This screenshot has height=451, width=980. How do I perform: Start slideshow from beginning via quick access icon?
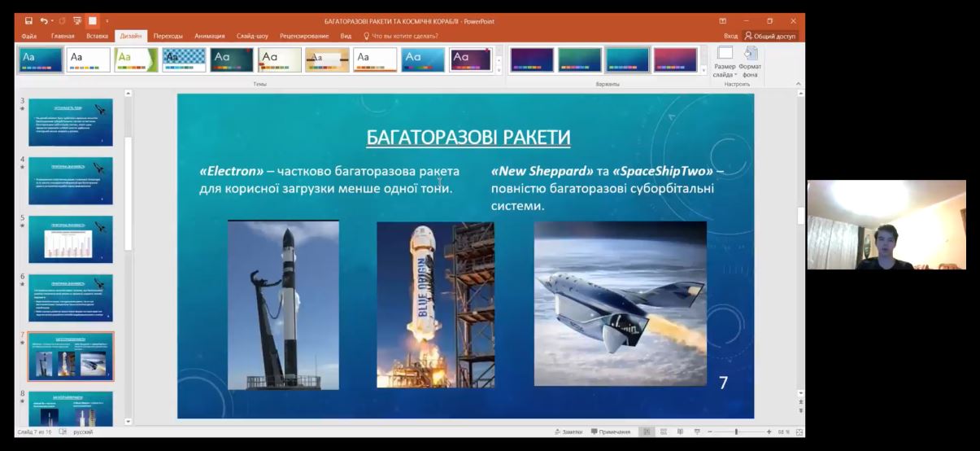click(x=77, y=21)
